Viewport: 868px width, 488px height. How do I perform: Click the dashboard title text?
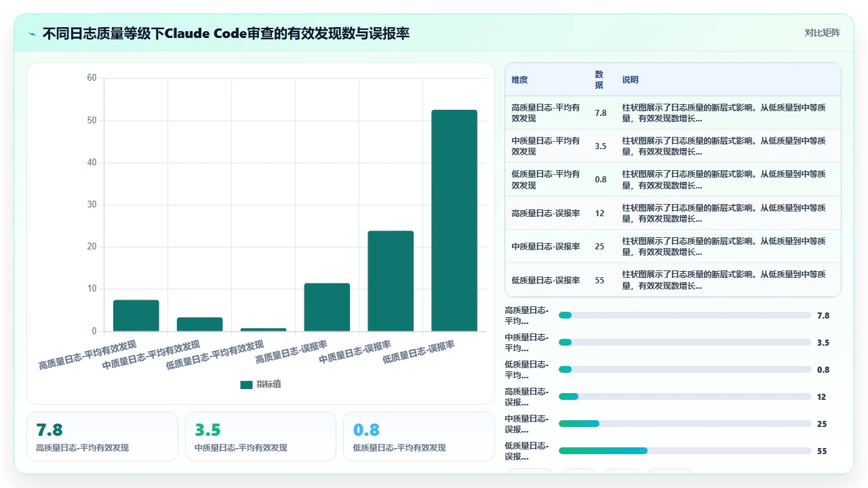(226, 33)
